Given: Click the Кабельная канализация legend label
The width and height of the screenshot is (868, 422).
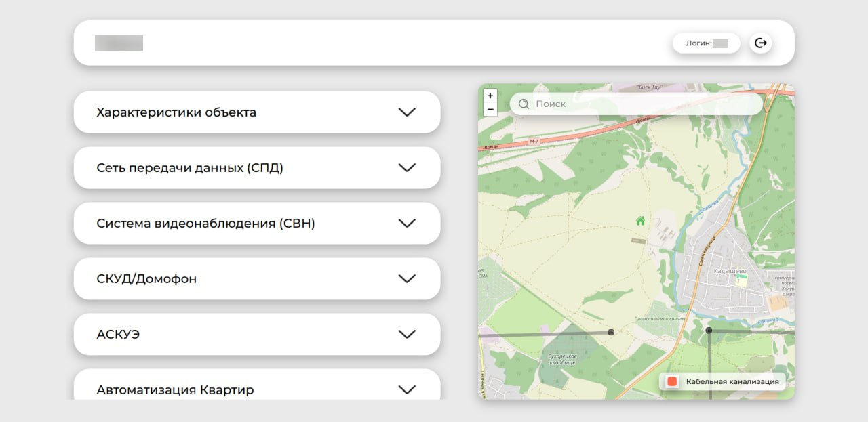Looking at the screenshot, I should tap(732, 382).
